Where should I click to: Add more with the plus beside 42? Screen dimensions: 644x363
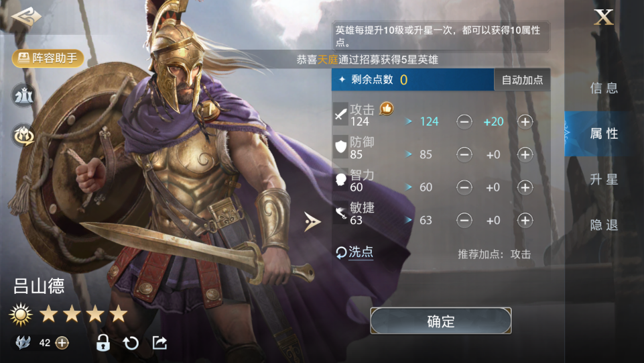coord(62,343)
